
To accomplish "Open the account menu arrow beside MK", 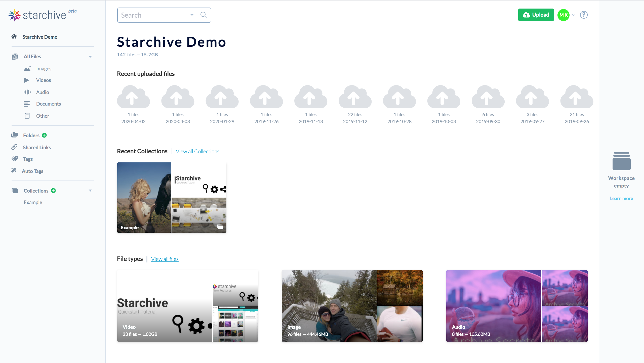I will 574,15.
